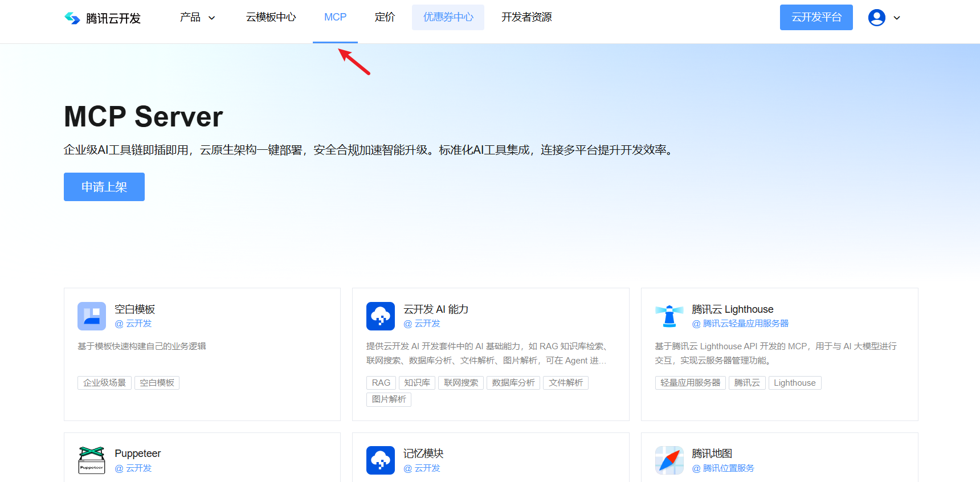Click the 云开发平台 button
The width and height of the screenshot is (980, 482).
[x=816, y=17]
